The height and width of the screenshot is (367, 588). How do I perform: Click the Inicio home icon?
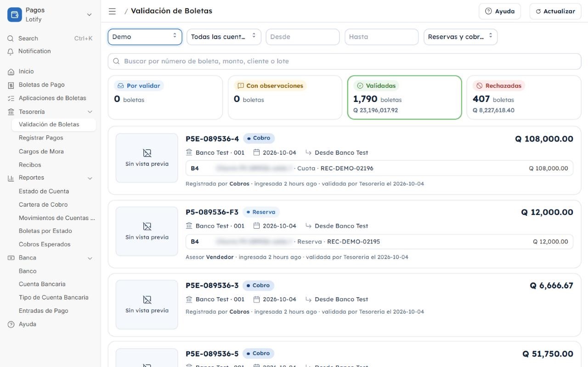point(11,72)
